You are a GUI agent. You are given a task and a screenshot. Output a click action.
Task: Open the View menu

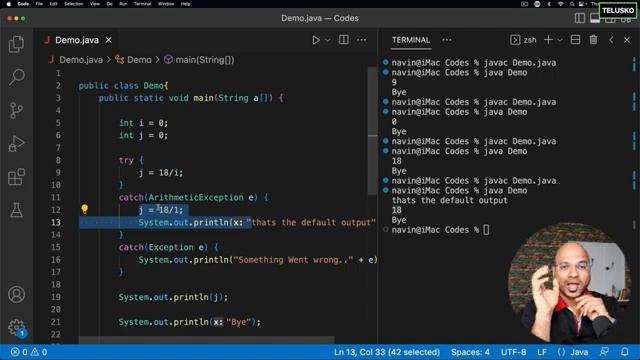[x=95, y=4]
